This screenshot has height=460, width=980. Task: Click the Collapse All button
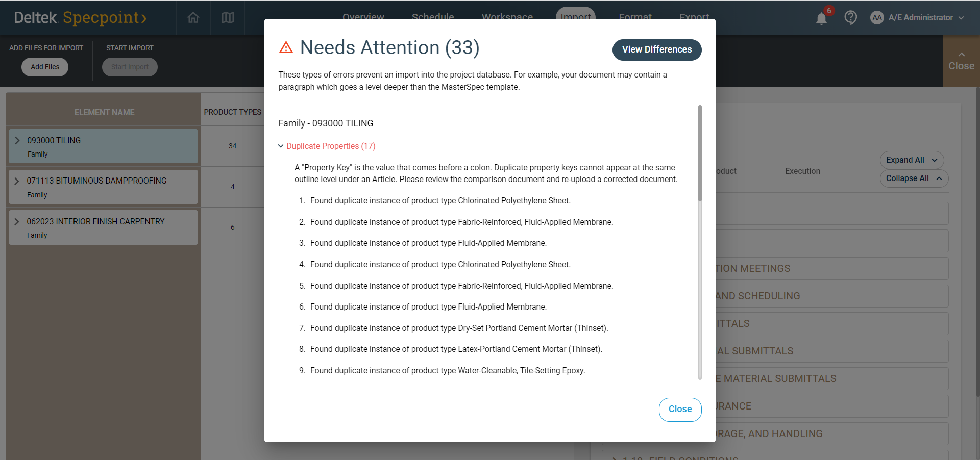click(x=914, y=178)
